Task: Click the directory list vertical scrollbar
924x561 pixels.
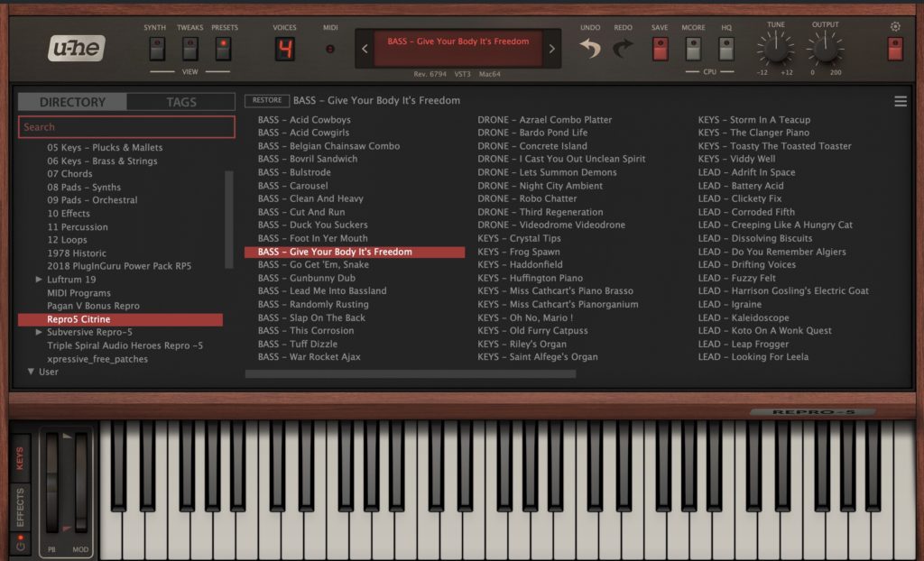Action: 229,220
